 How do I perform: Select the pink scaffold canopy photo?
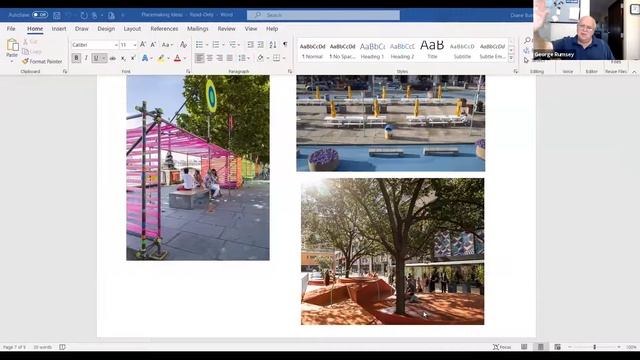point(198,167)
